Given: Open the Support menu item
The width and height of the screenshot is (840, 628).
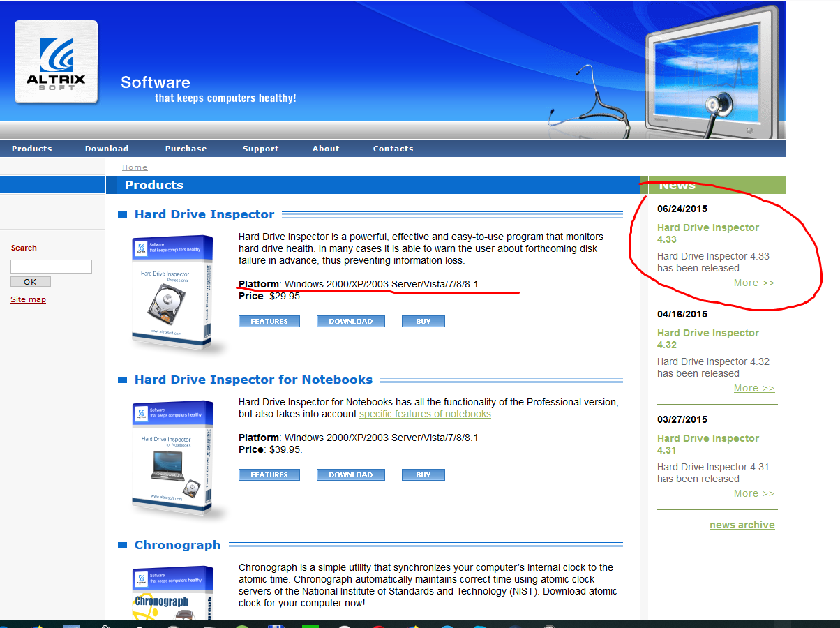Looking at the screenshot, I should [260, 149].
